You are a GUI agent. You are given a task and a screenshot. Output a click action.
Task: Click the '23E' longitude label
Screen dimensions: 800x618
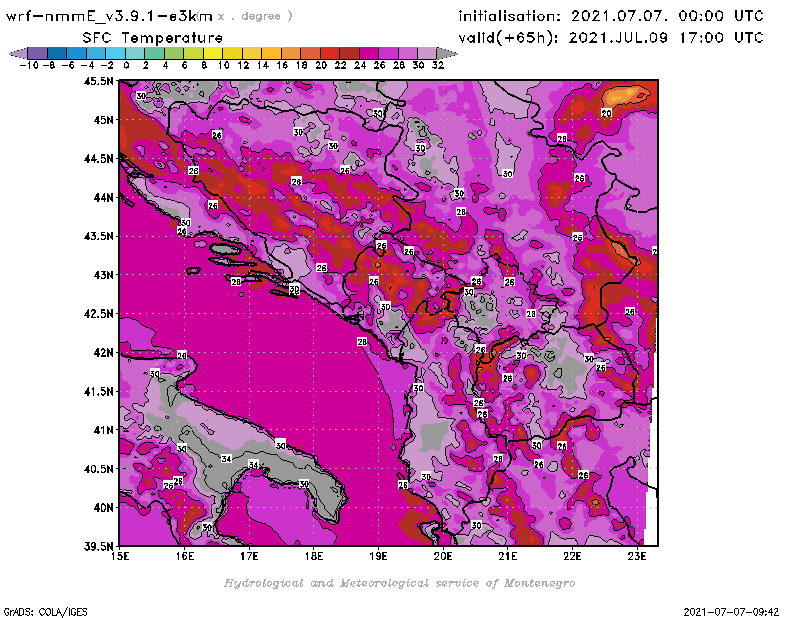[637, 556]
